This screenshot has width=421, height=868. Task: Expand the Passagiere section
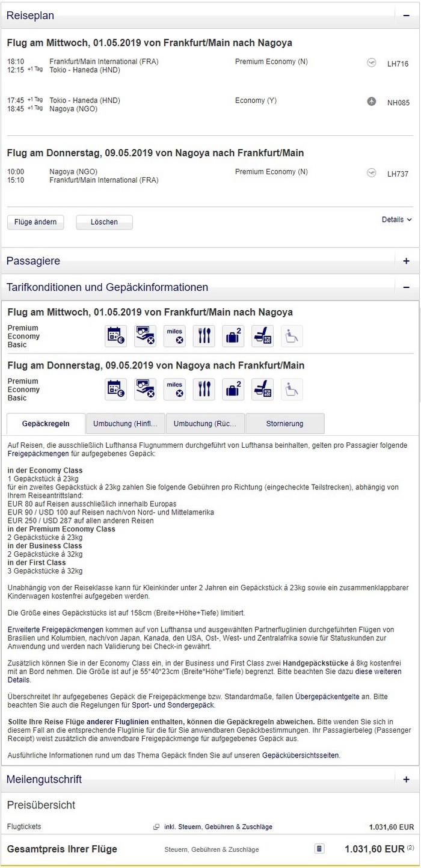(407, 261)
